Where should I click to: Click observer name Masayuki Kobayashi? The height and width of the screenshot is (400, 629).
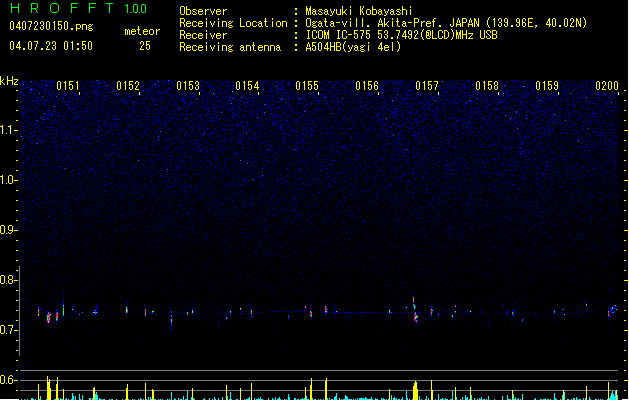(x=359, y=11)
